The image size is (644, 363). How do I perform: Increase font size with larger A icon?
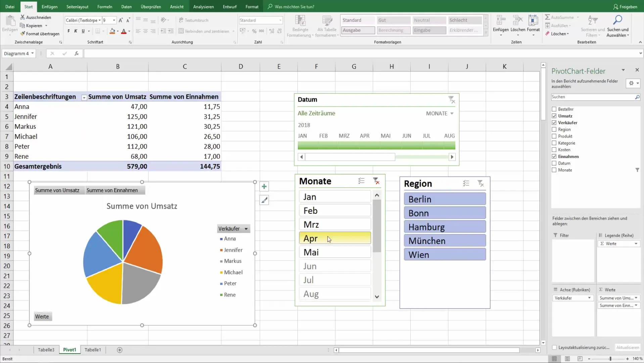[121, 20]
